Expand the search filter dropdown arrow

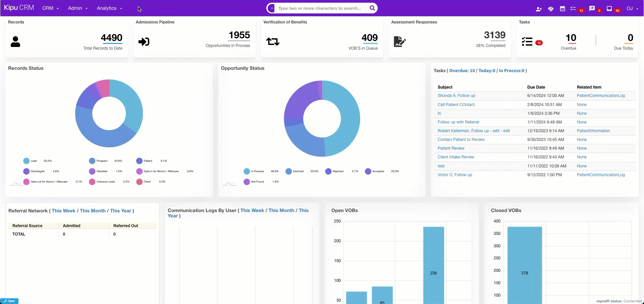point(272,8)
